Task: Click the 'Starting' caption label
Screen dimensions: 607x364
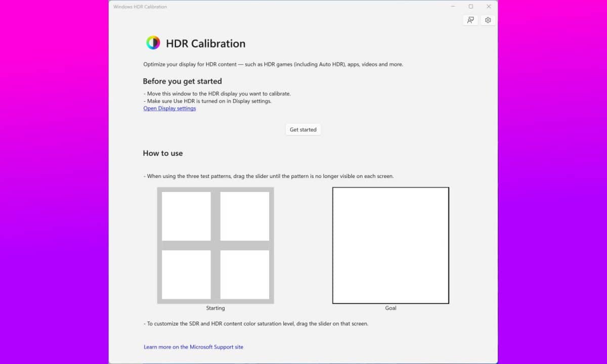Action: [215, 308]
